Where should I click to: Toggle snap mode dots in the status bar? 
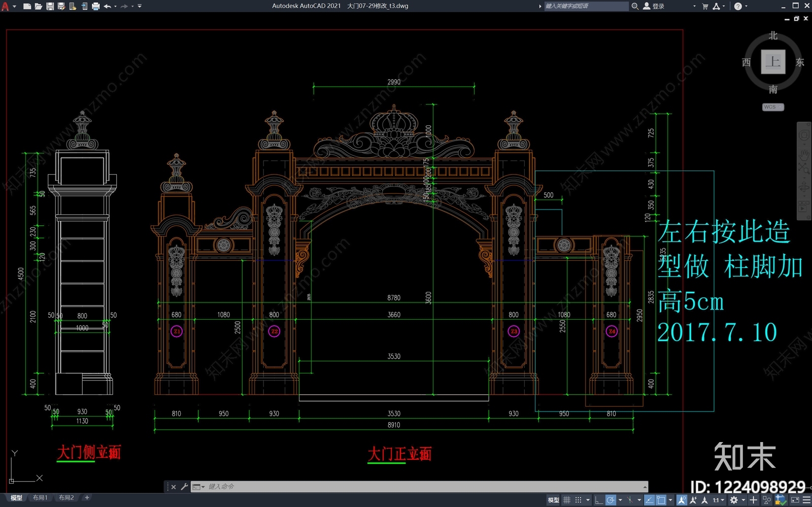point(578,500)
